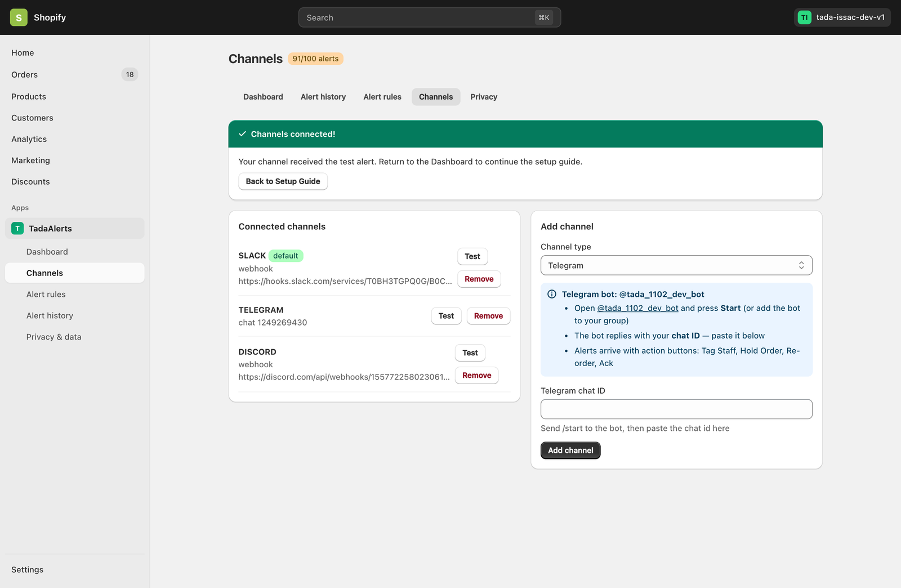901x588 pixels.
Task: Click the TadaAlerts app icon in sidebar
Action: coord(17,228)
